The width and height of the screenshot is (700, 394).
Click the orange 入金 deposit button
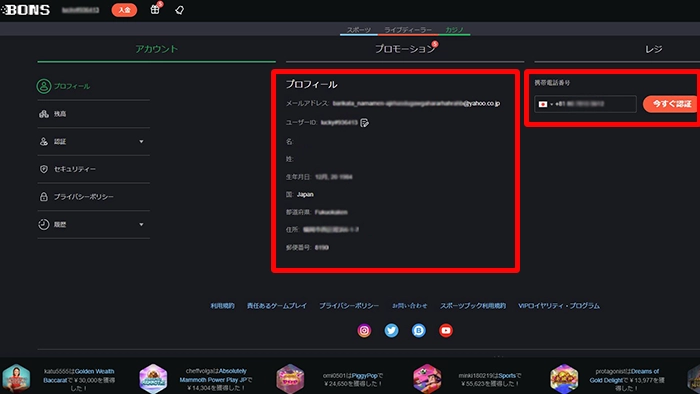click(x=124, y=10)
